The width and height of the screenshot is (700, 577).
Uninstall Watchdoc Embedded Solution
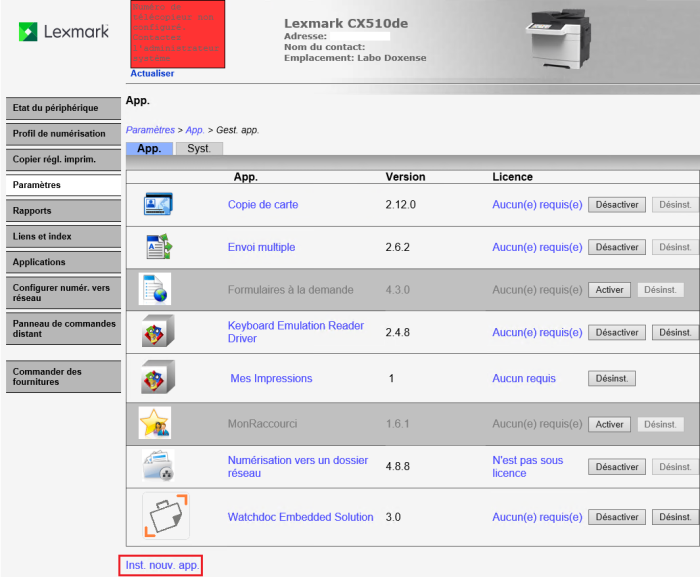click(x=675, y=517)
